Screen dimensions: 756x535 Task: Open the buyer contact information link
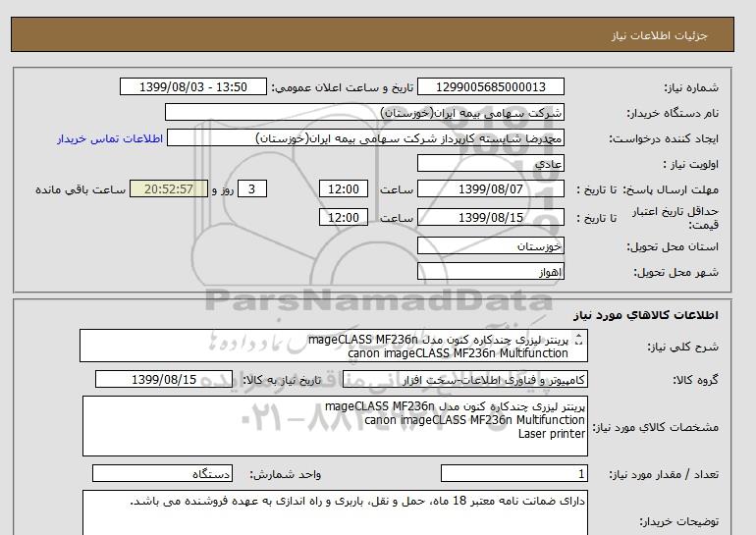click(110, 138)
